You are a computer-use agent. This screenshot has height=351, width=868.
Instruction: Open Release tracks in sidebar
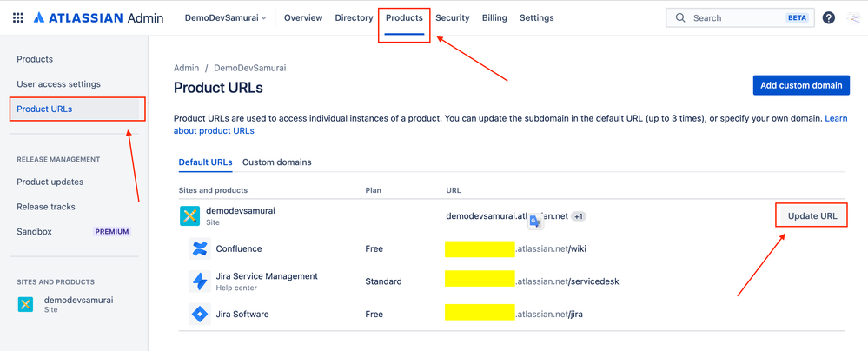(46, 207)
